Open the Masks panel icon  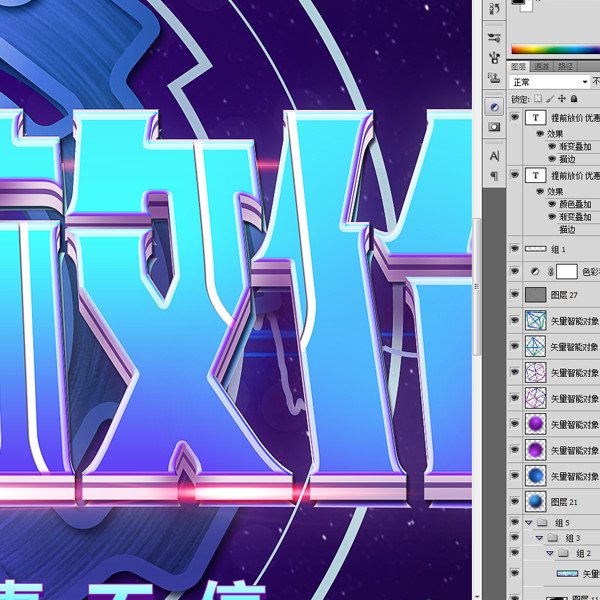(494, 127)
